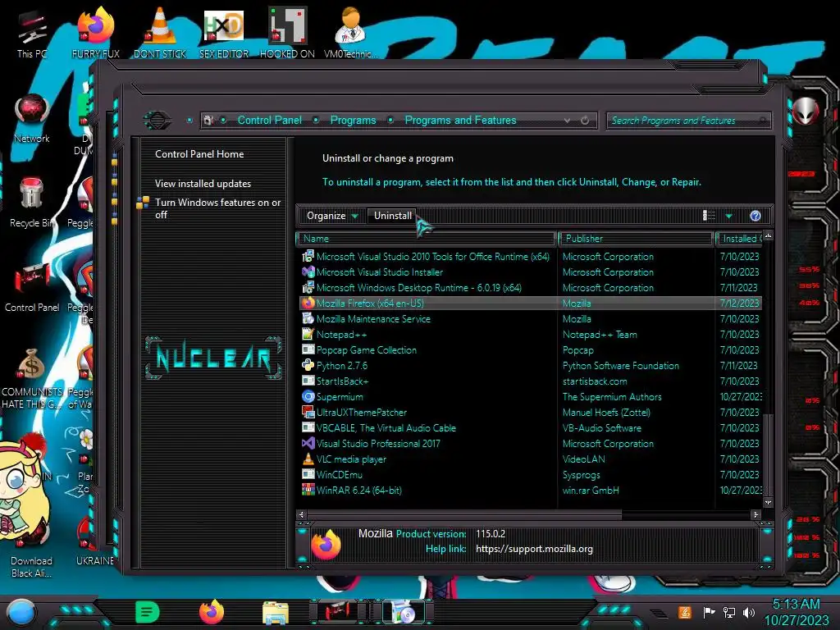
Task: Select Microsoft Visual Studio Installer row
Action: (x=531, y=272)
